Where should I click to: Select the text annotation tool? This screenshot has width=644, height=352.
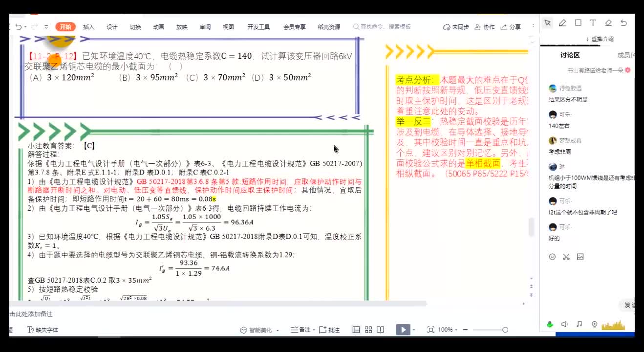593,23
